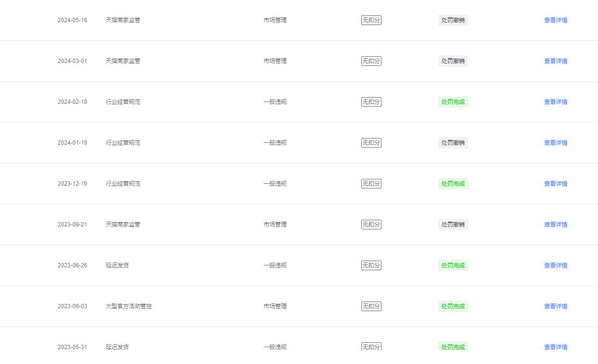Click 处罚完成 status on 2023-06-26 row
Screen dimensions: 598x364
click(x=453, y=265)
